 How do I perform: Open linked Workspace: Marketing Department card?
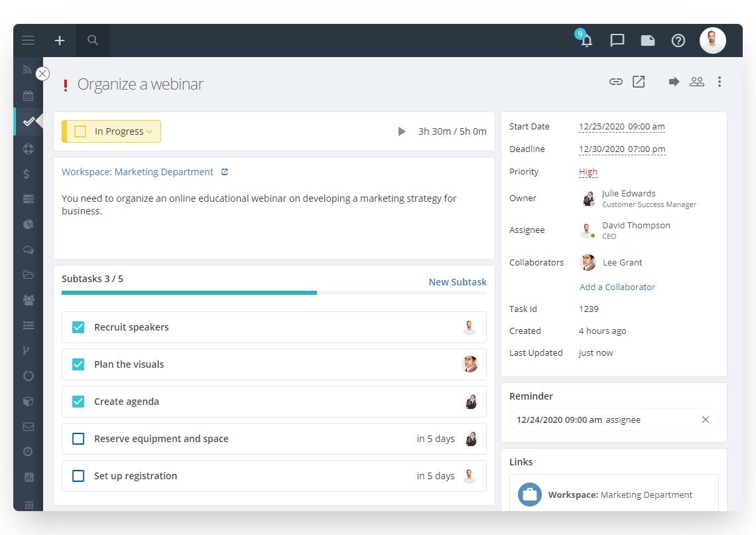pos(614,493)
